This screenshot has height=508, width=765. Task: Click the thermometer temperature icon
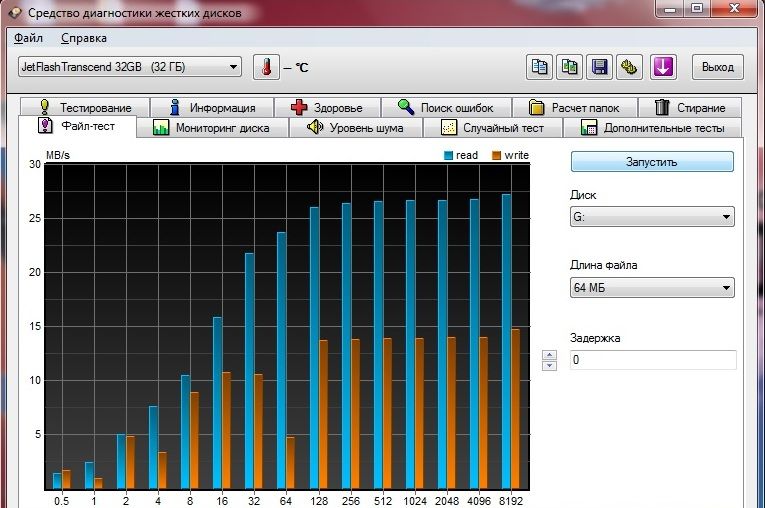(266, 68)
